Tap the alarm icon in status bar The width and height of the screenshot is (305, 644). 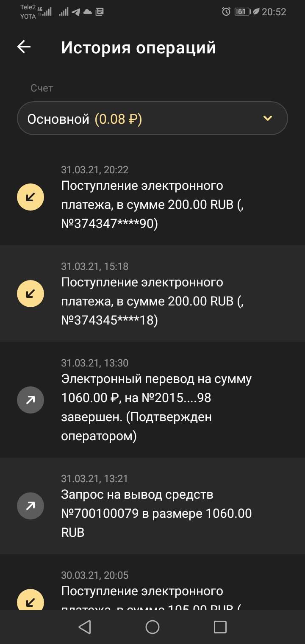click(226, 12)
